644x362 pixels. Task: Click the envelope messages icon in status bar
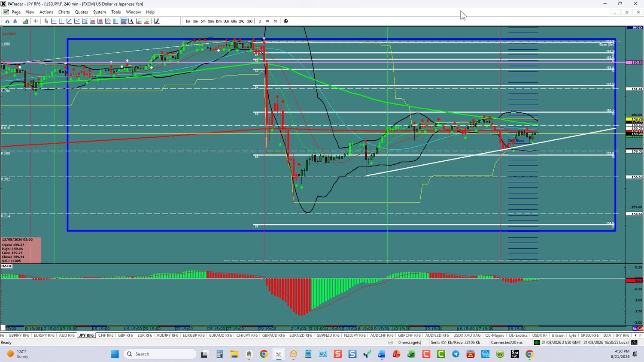[x=390, y=342]
